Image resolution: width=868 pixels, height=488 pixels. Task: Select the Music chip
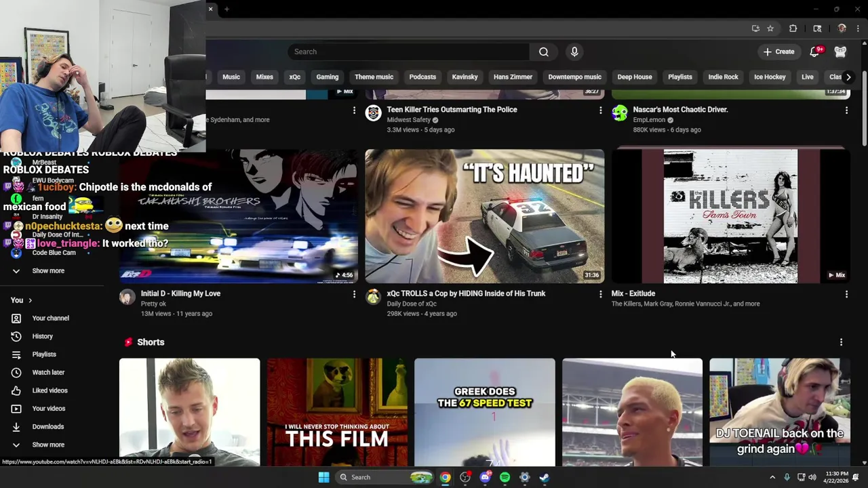pos(231,77)
